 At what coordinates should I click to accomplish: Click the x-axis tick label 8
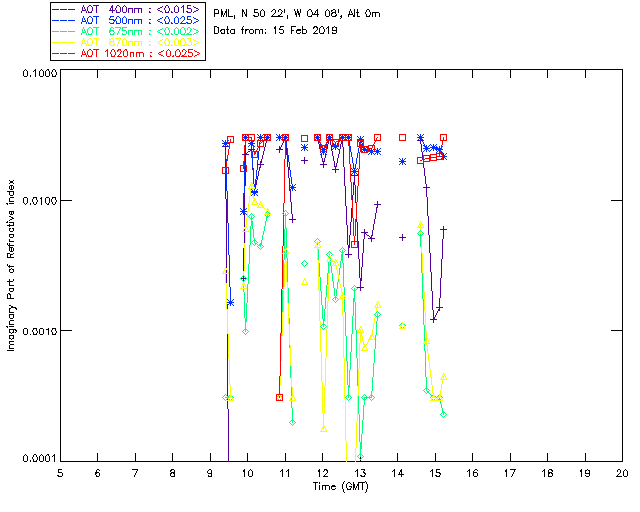click(173, 473)
